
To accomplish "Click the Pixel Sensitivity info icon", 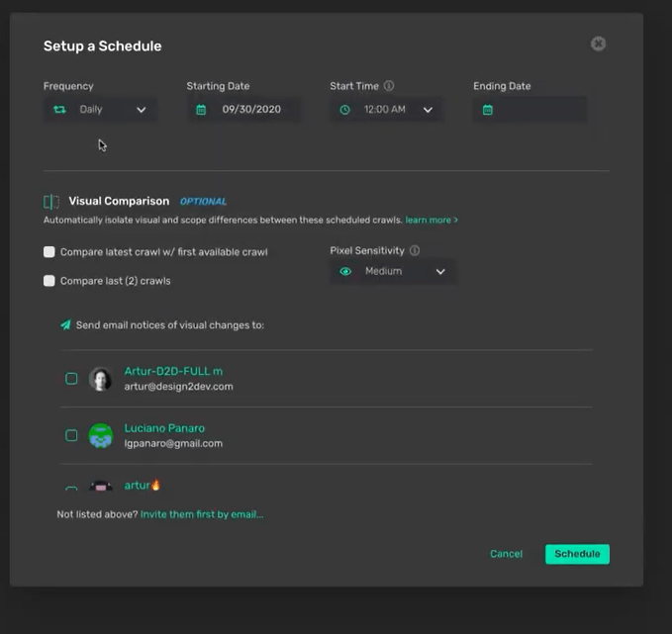I will point(415,250).
